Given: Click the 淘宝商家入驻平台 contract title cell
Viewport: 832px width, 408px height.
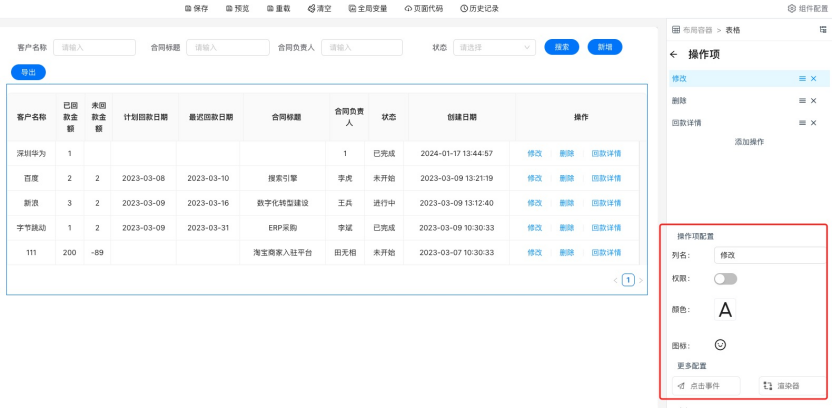Looking at the screenshot, I should (x=282, y=253).
